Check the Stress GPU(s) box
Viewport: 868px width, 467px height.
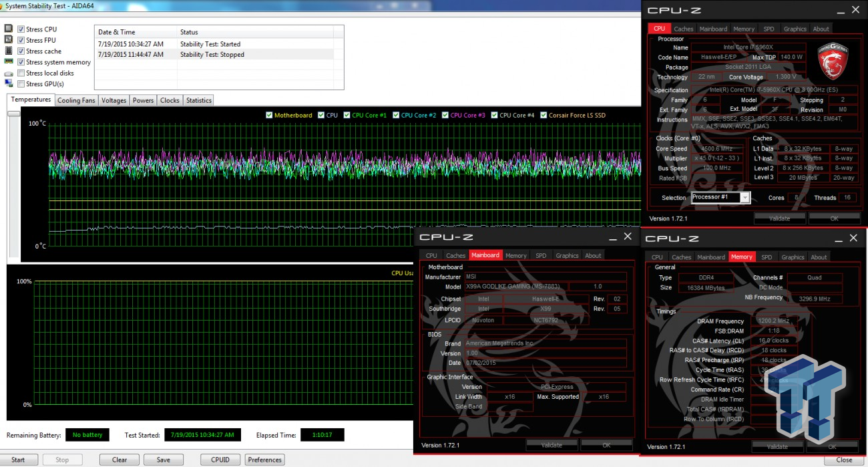(21, 84)
